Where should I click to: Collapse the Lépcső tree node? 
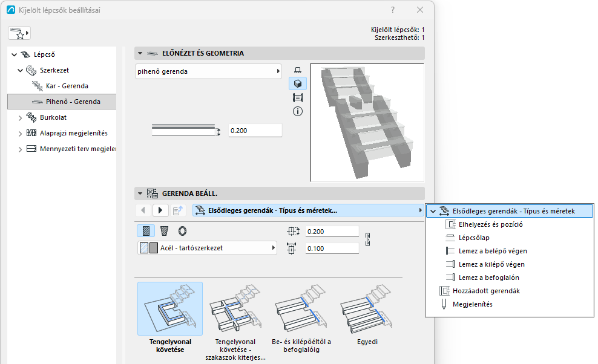pos(14,54)
